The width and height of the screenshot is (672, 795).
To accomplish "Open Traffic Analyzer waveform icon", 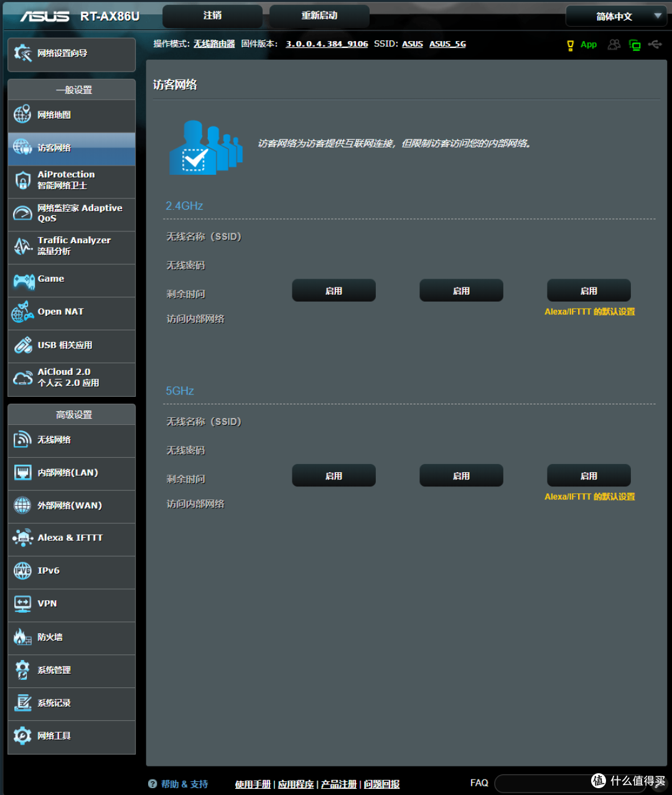I will pyautogui.click(x=23, y=246).
